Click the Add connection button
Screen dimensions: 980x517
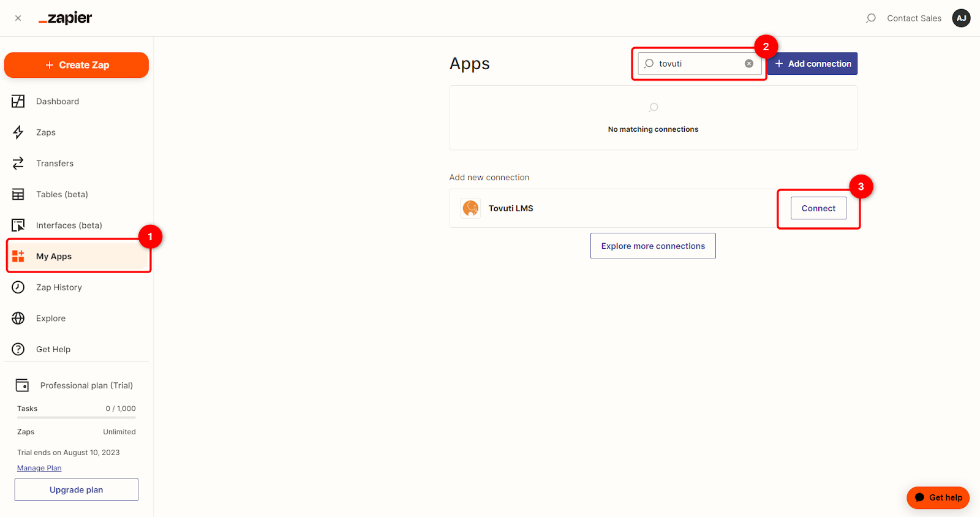tap(813, 64)
